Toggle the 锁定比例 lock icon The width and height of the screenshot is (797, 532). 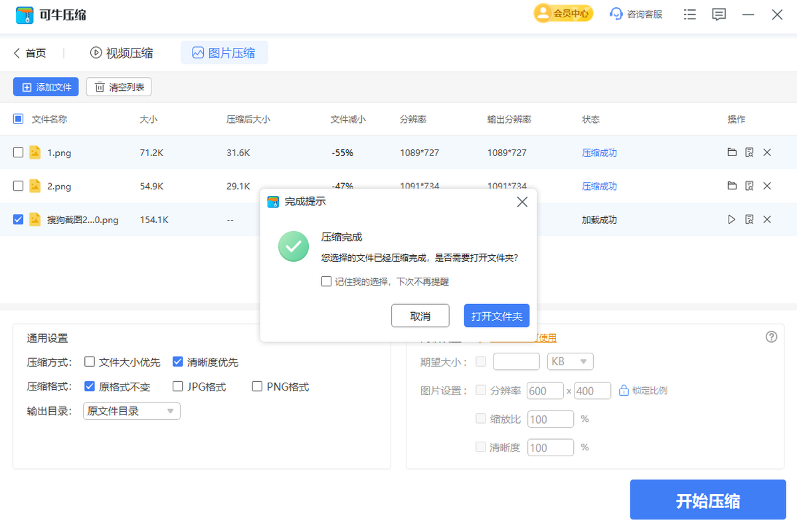click(x=624, y=391)
